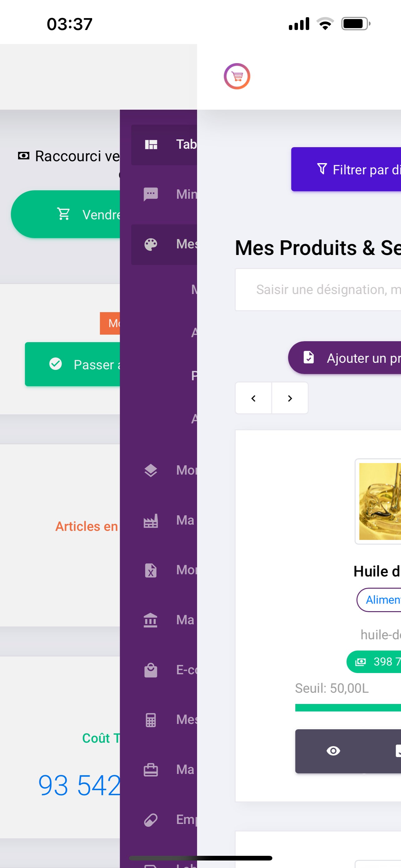The image size is (401, 868).
Task: Click the green stock progress bar
Action: pos(348,708)
